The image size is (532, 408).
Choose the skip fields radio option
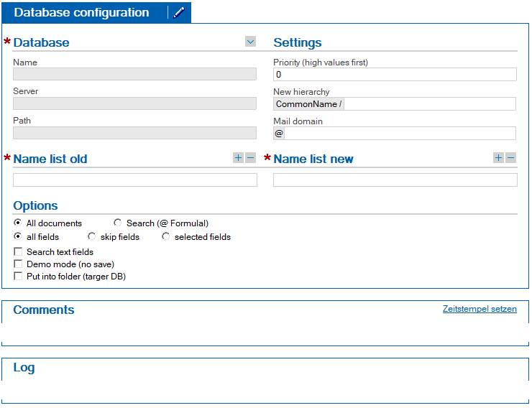pyautogui.click(x=91, y=236)
